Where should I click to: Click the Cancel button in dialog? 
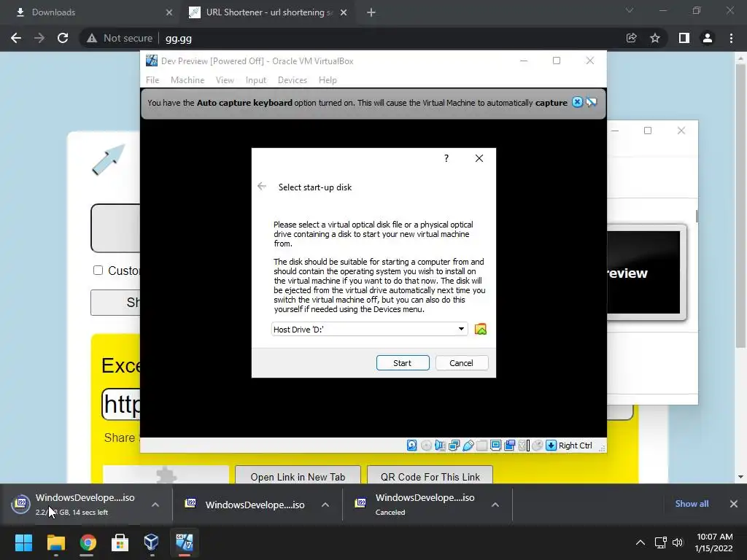coord(462,363)
